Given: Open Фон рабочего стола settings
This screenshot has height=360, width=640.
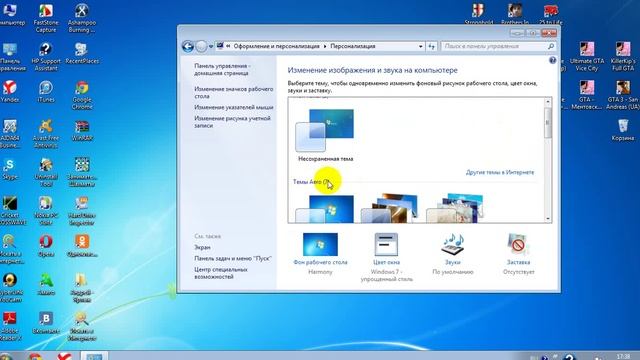Looking at the screenshot, I should pos(320,254).
